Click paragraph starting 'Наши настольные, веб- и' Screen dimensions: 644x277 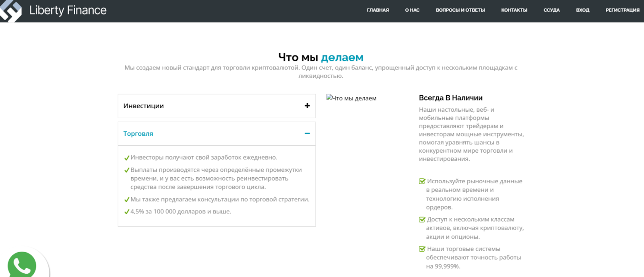tap(471, 134)
